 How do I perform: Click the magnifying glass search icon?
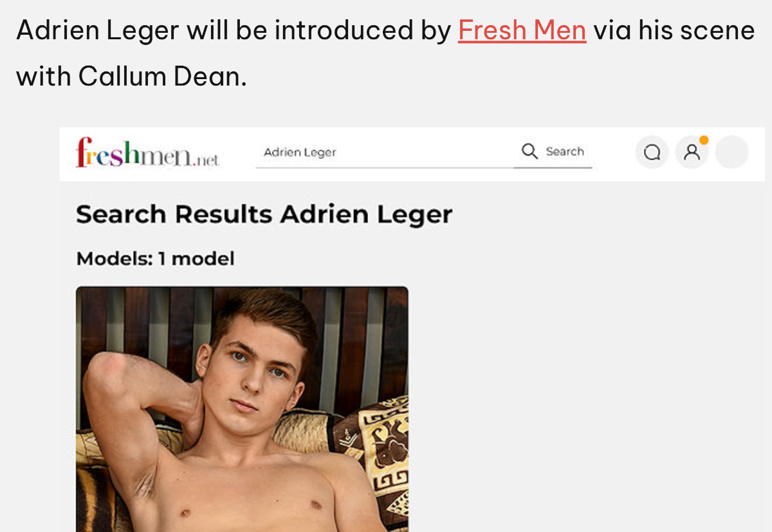point(529,151)
